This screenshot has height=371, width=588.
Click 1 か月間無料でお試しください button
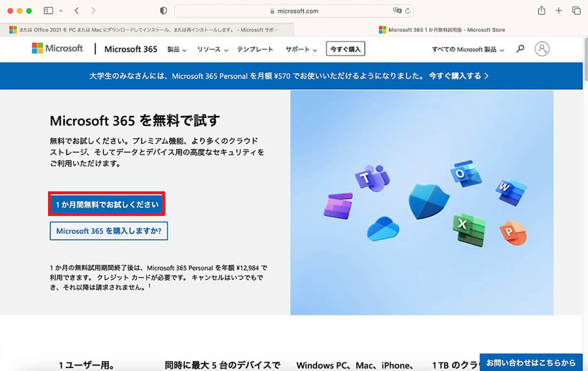(x=107, y=204)
